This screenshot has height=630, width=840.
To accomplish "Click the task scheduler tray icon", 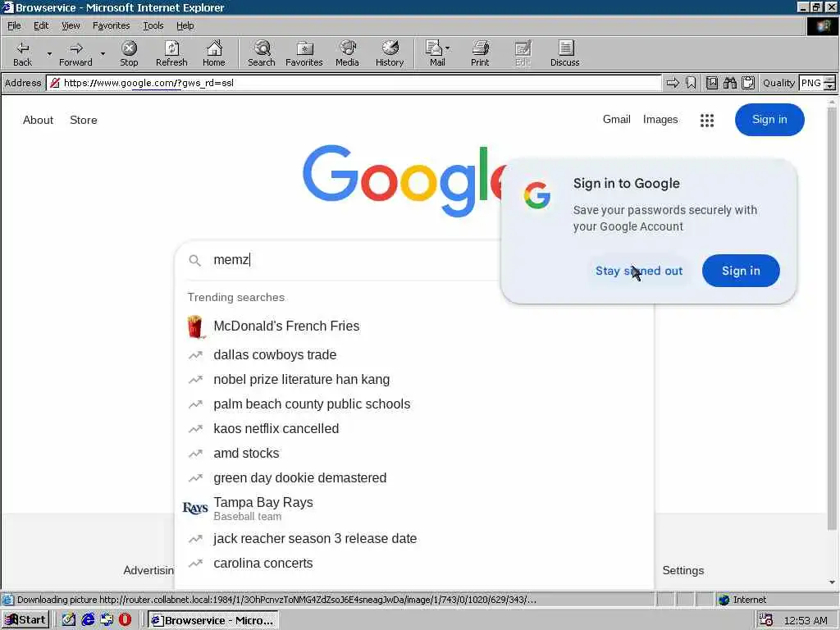I will (x=766, y=620).
